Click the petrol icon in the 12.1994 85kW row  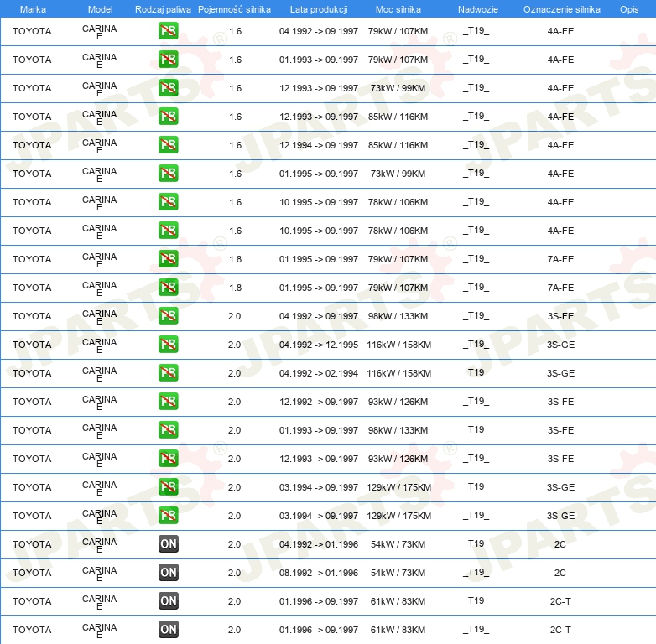tap(168, 145)
